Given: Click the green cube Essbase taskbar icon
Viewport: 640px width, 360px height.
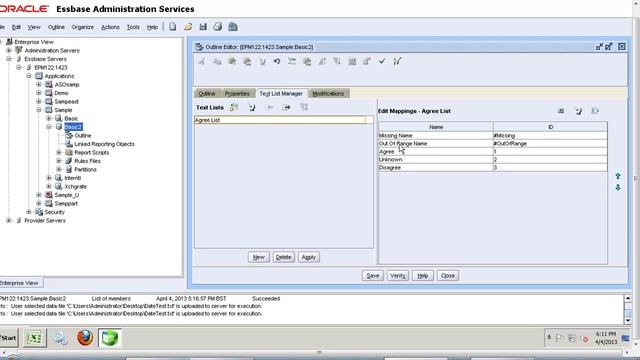Looking at the screenshot, I should [110, 338].
